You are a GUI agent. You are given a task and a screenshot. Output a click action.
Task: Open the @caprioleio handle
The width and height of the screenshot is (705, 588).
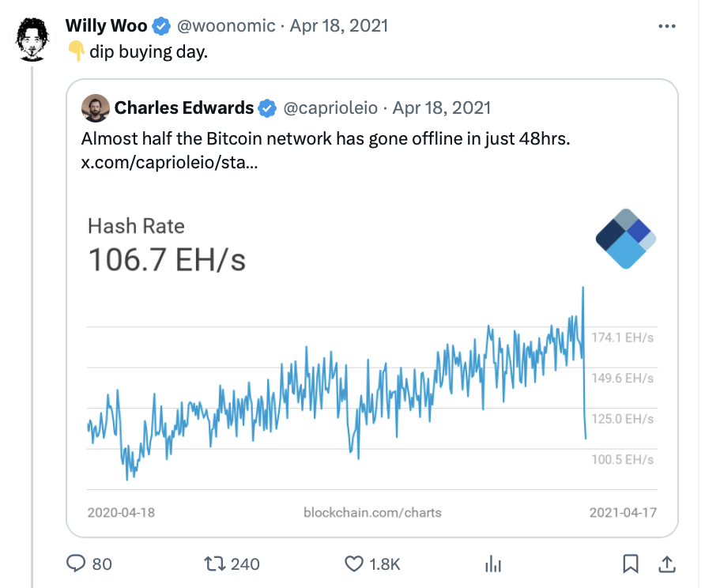(330, 108)
